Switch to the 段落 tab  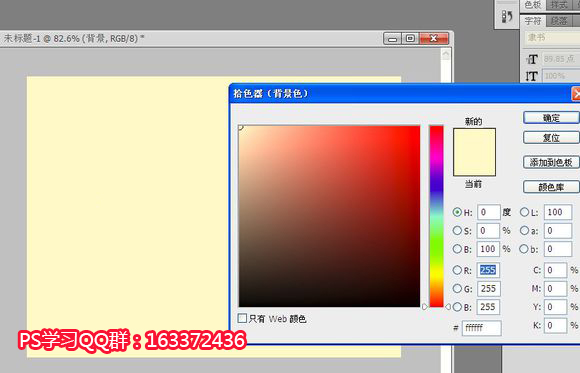pos(559,21)
